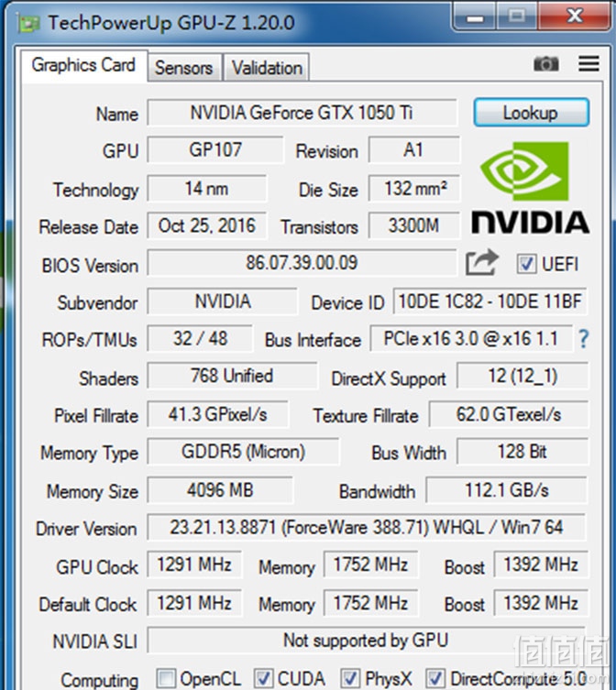Image resolution: width=616 pixels, height=690 pixels.
Task: Click the BIOS share/export arrow icon
Action: pos(482,262)
